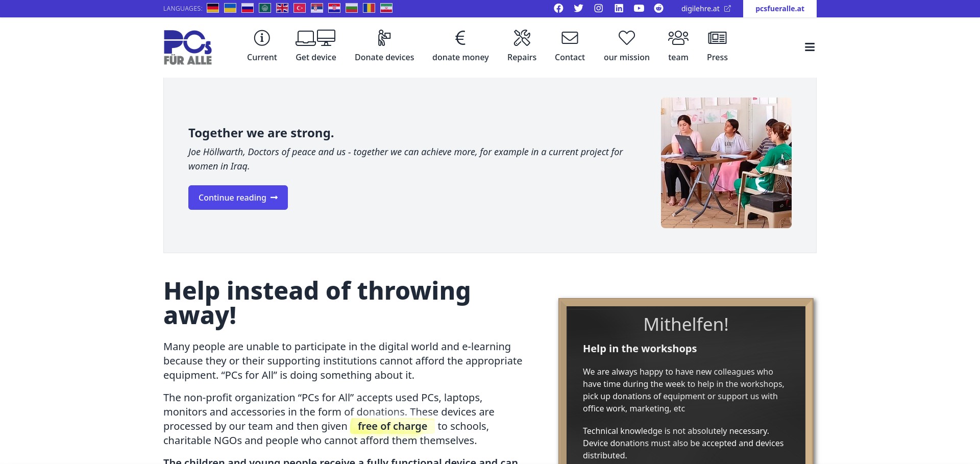The width and height of the screenshot is (980, 464).
Task: Choose the United Kingdom flag
Action: pos(282,8)
